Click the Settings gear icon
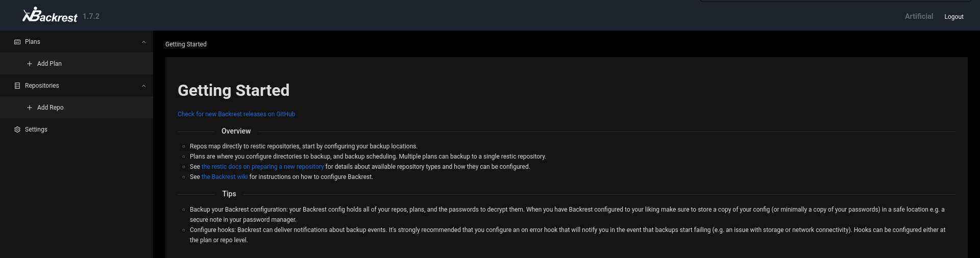Viewport: 980px width, 258px height. [17, 130]
